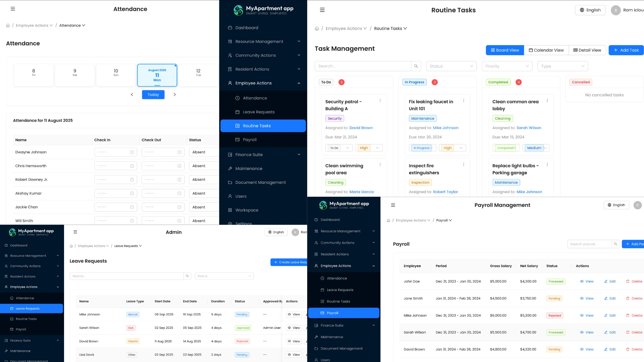The image size is (644, 362).
Task: Click clock icon in Chris Hemsworth Check Out
Action: (x=179, y=166)
